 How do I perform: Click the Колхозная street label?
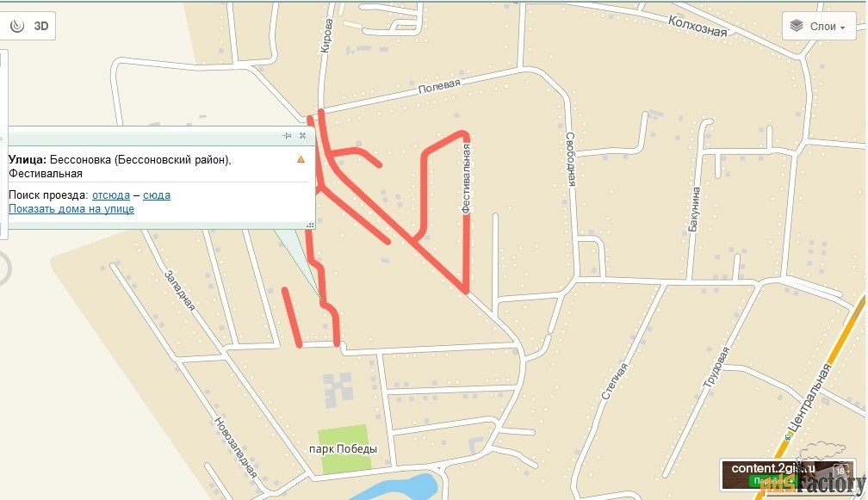click(697, 26)
